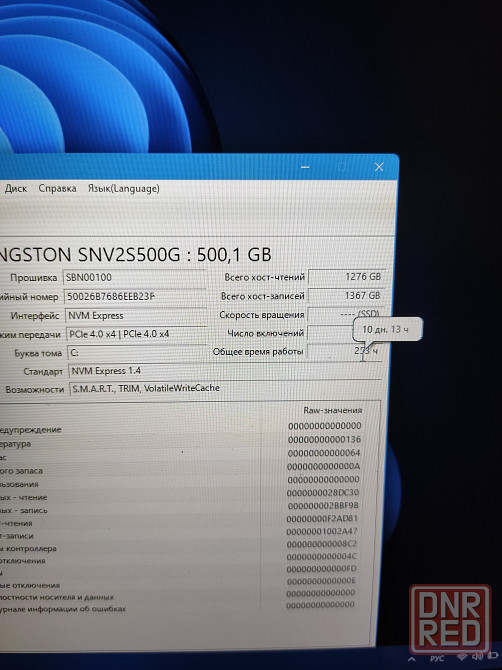
Task: Click the volume speaker tray icon
Action: click(477, 656)
